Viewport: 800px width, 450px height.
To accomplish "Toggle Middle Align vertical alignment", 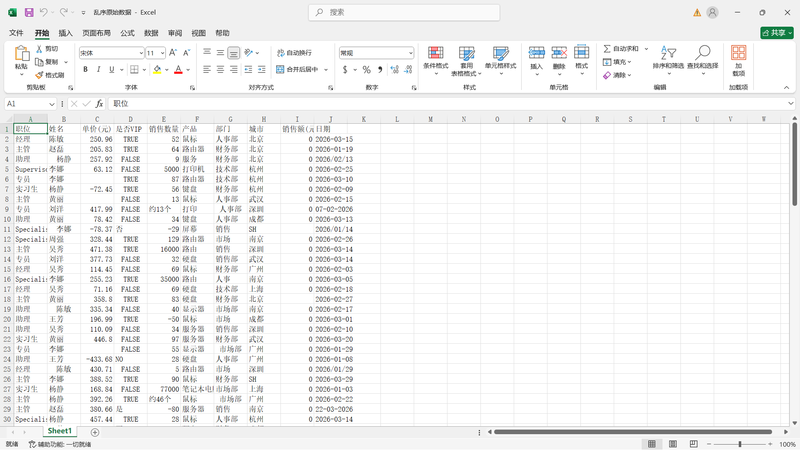I will click(220, 53).
